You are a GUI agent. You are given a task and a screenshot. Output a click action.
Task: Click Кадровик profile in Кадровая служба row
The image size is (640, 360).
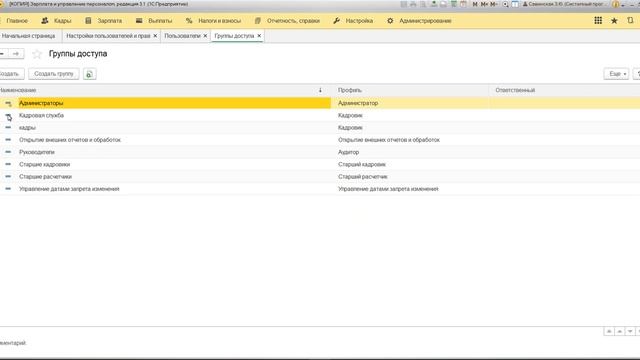350,116
